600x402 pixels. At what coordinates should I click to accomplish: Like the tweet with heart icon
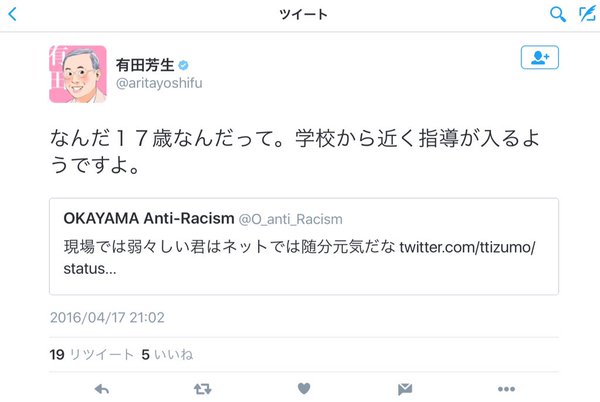pyautogui.click(x=304, y=389)
